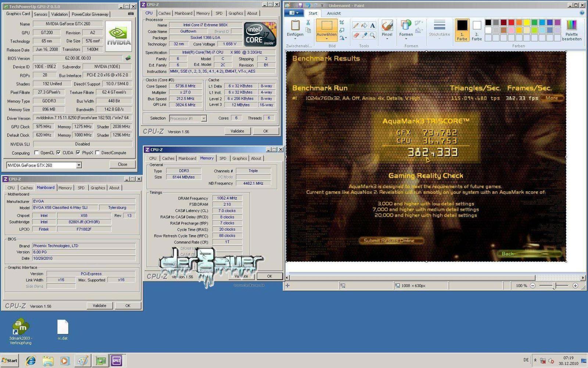Toggle the OpenCL checkbox in GPU-Z
This screenshot has height=368, width=588.
(36, 153)
